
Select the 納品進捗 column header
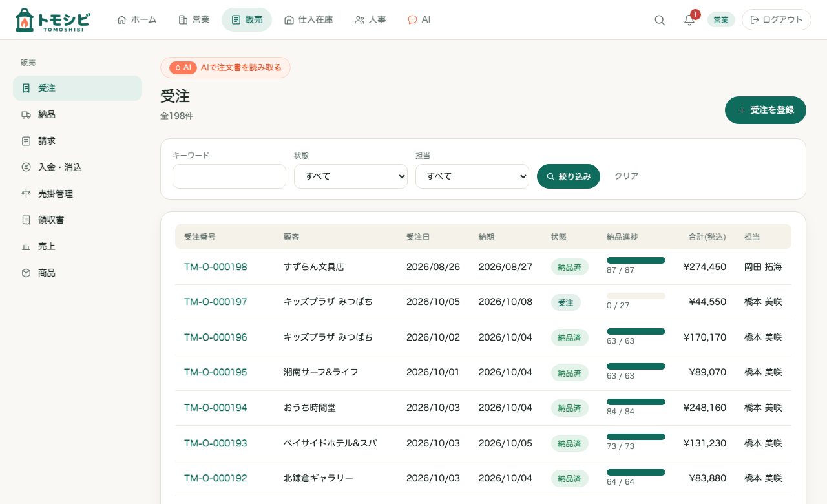pos(622,237)
